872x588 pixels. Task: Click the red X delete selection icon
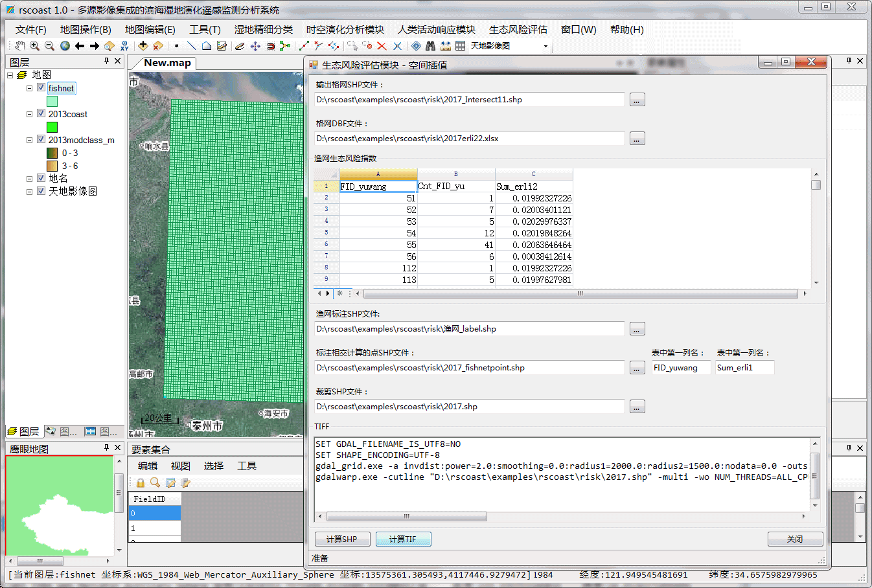click(382, 46)
